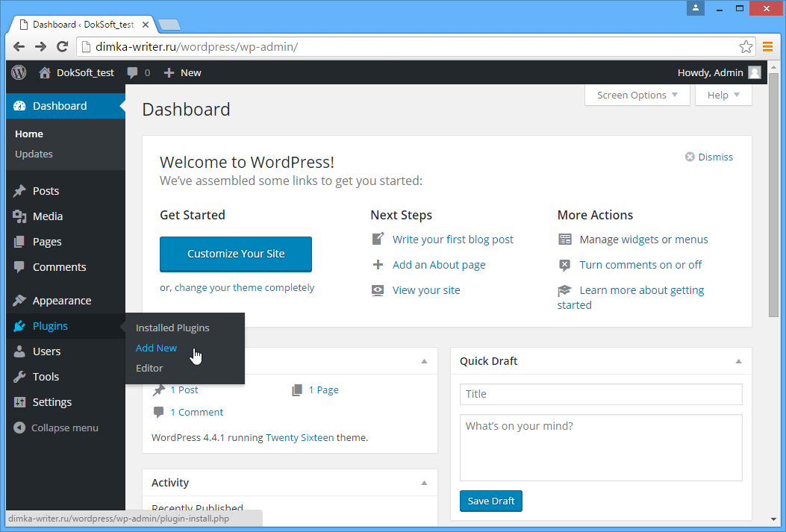Click the Posts pushpin icon in sidebar
This screenshot has height=532, width=786.
(x=19, y=191)
